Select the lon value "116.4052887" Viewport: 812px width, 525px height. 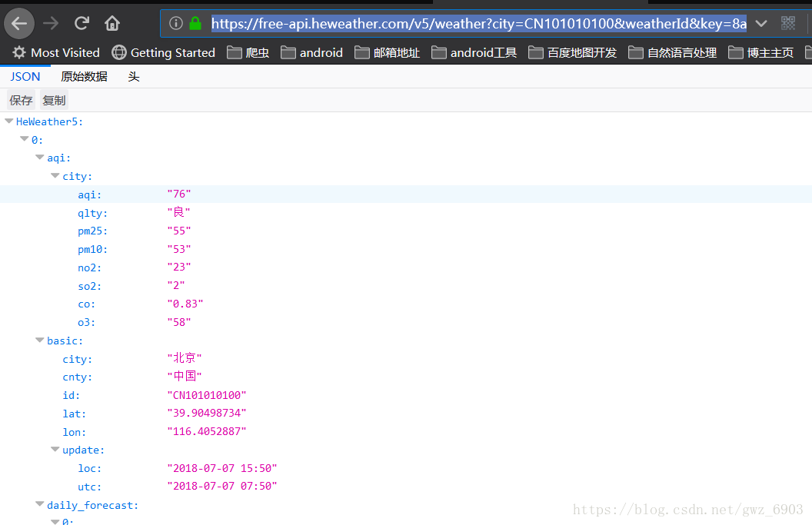coord(207,431)
